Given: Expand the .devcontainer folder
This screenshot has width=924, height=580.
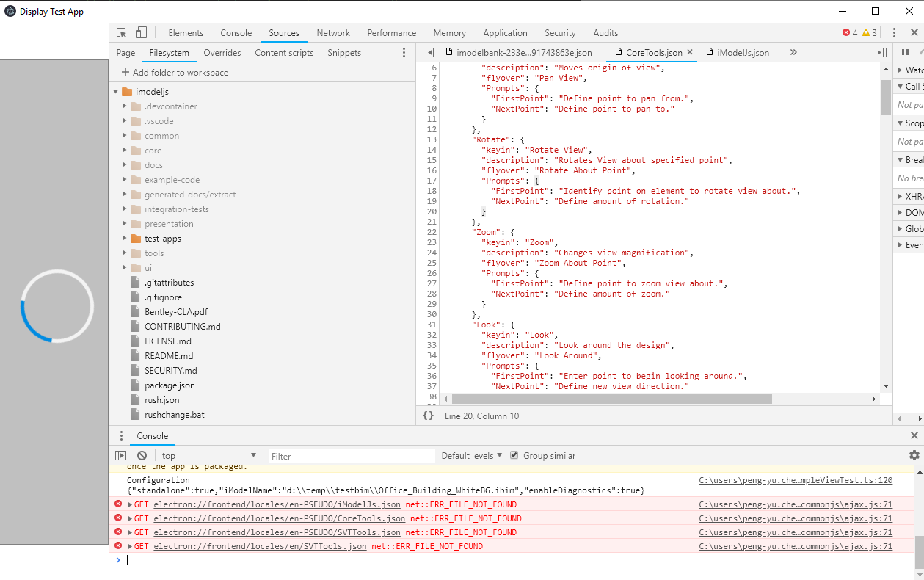Looking at the screenshot, I should (125, 106).
